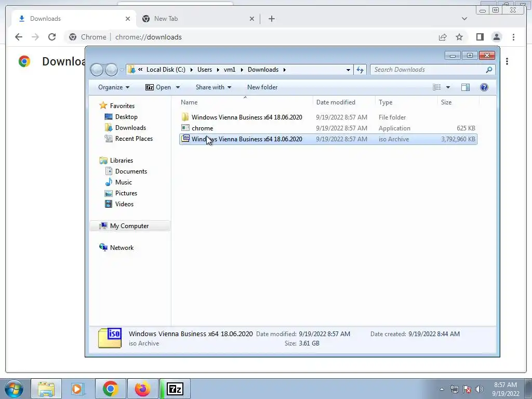Launch Windows Explorer from the taskbar

(x=46, y=389)
